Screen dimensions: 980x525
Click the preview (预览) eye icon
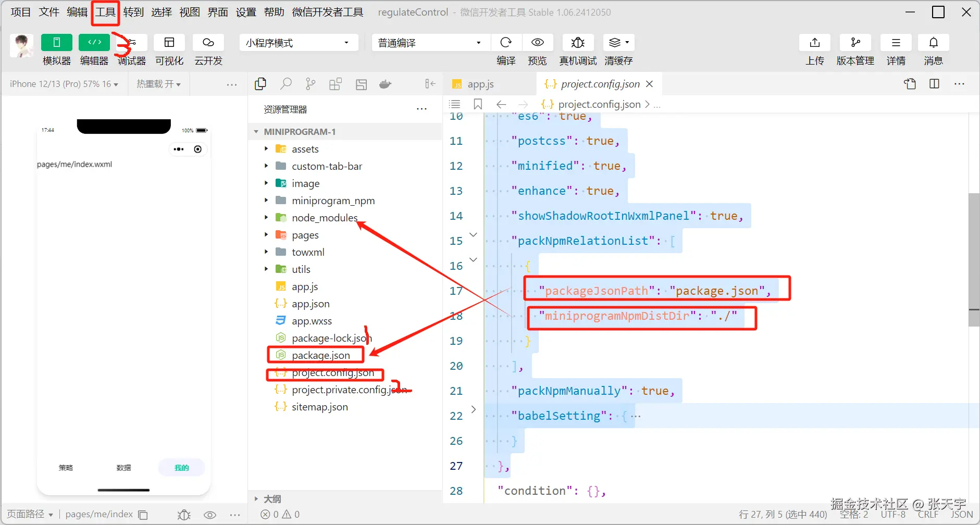538,43
